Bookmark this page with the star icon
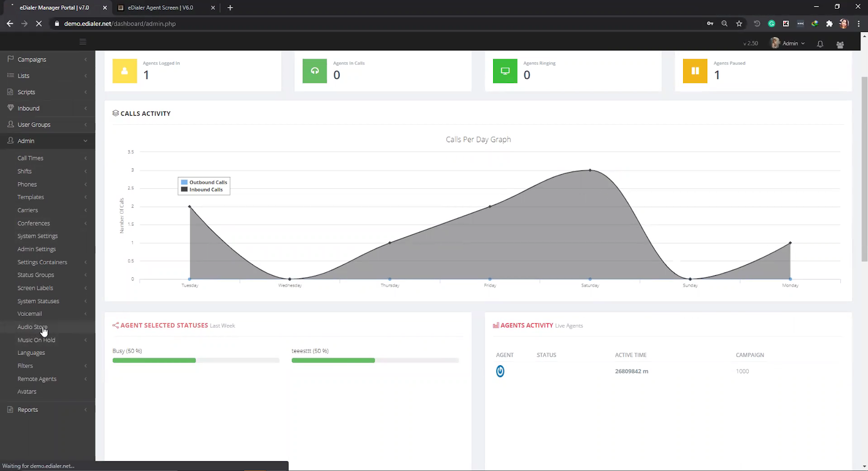This screenshot has height=471, width=868. pos(739,23)
